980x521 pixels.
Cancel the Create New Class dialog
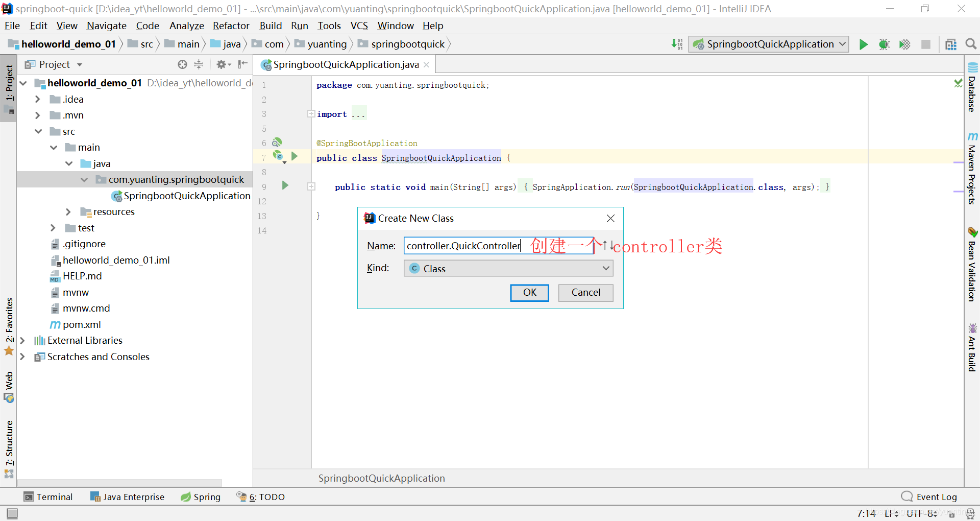coord(585,293)
